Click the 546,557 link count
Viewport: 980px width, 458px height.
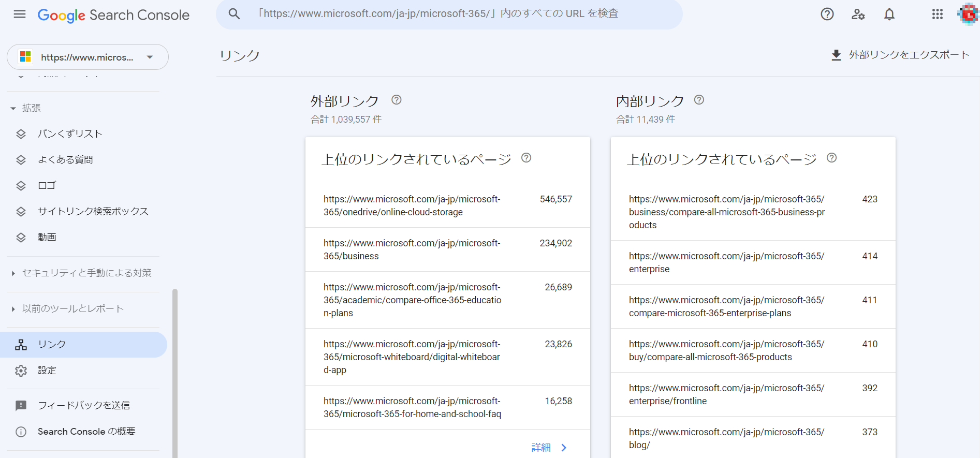coord(556,199)
